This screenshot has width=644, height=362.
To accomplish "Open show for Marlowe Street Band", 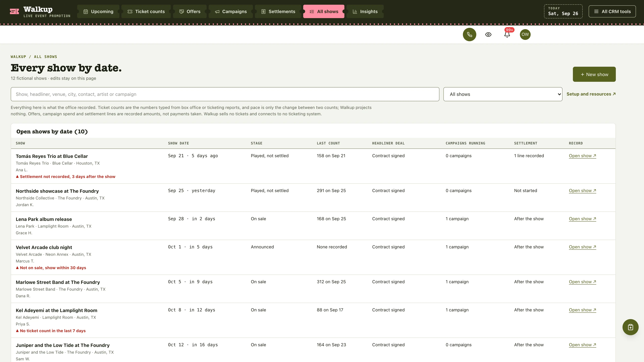I will click(582, 282).
